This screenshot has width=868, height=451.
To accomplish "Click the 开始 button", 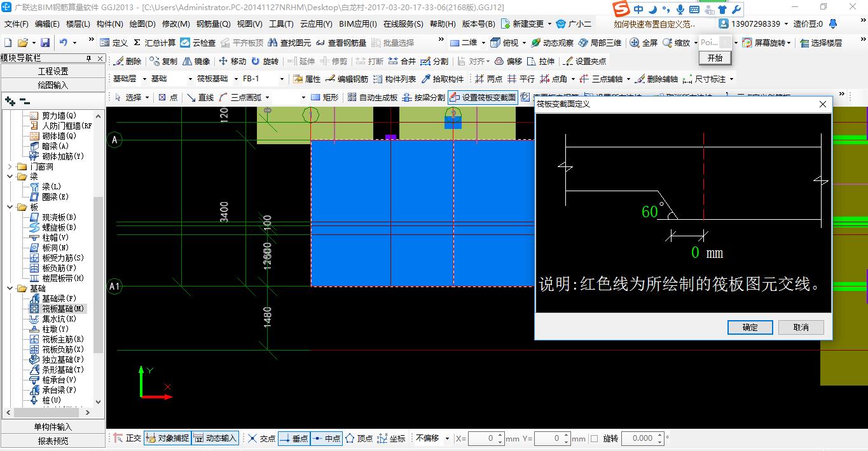I will pos(715,58).
